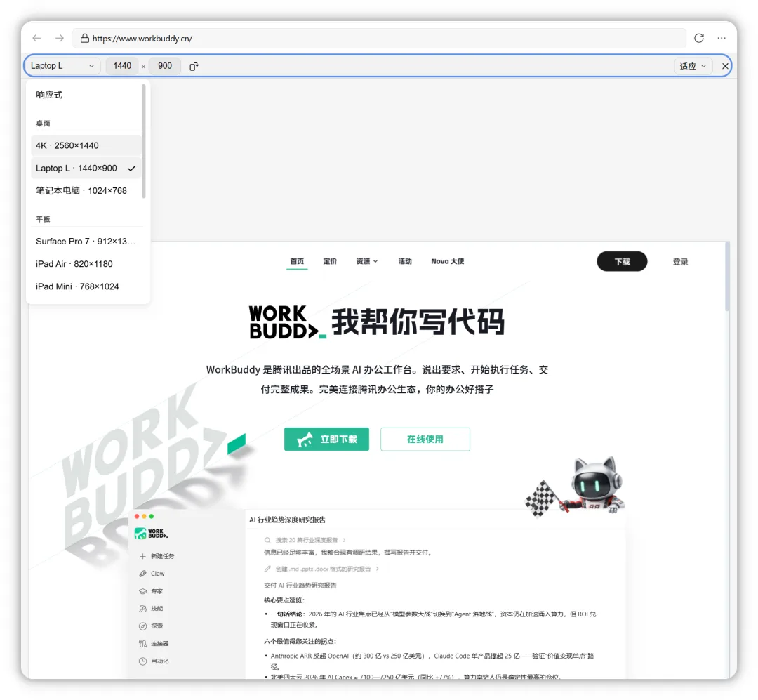Click the 登录 link
This screenshot has height=700, width=758.
(680, 262)
